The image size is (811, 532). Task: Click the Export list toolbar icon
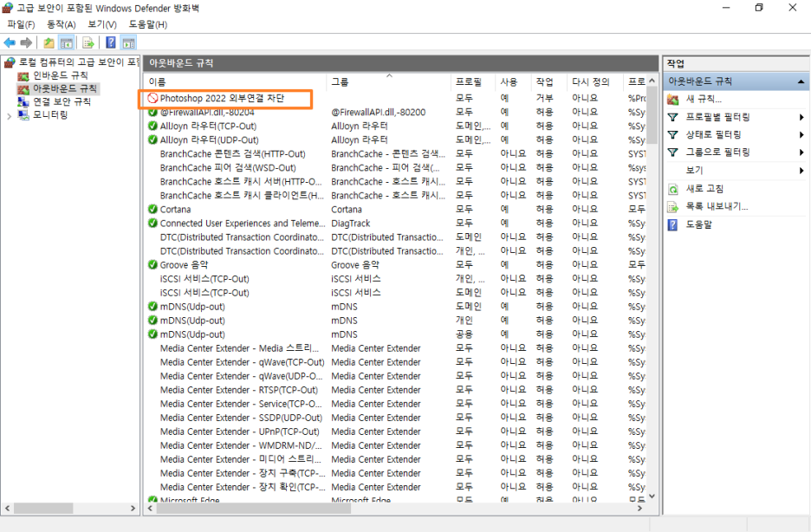pos(88,43)
